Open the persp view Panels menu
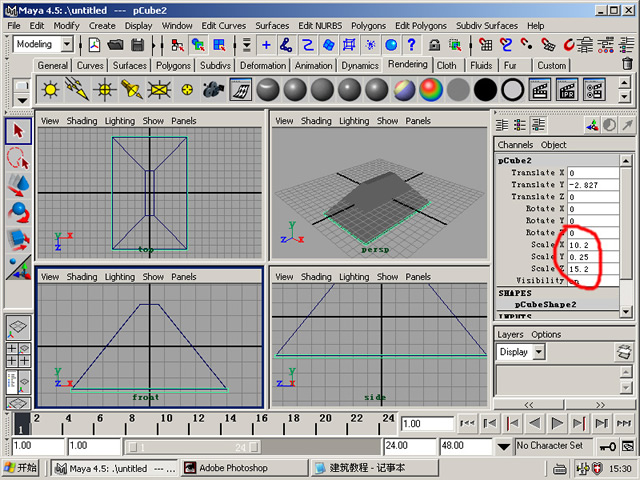This screenshot has height=480, width=640. pyautogui.click(x=418, y=121)
